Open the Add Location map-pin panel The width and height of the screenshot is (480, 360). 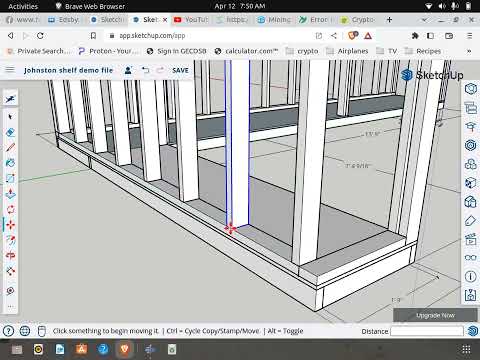click(471, 295)
